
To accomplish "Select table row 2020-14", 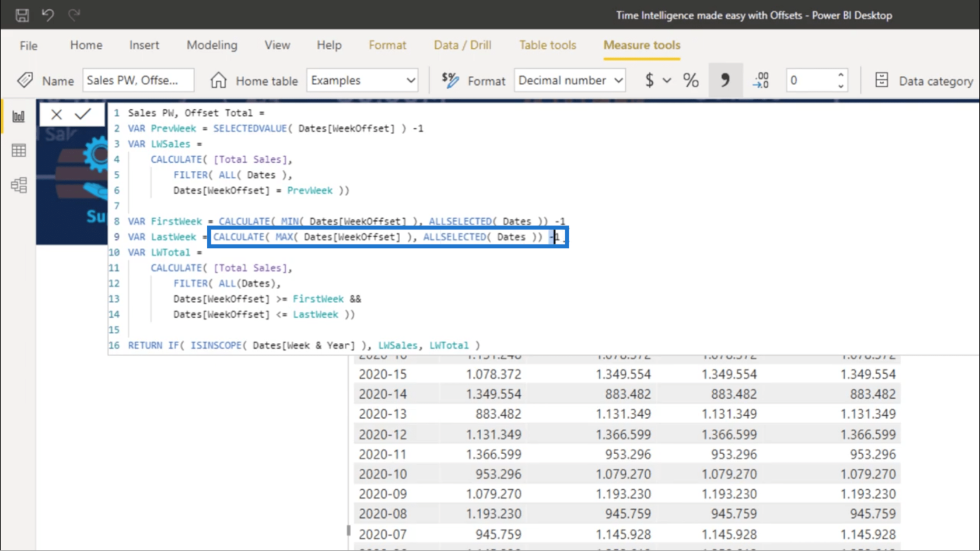I will click(627, 394).
